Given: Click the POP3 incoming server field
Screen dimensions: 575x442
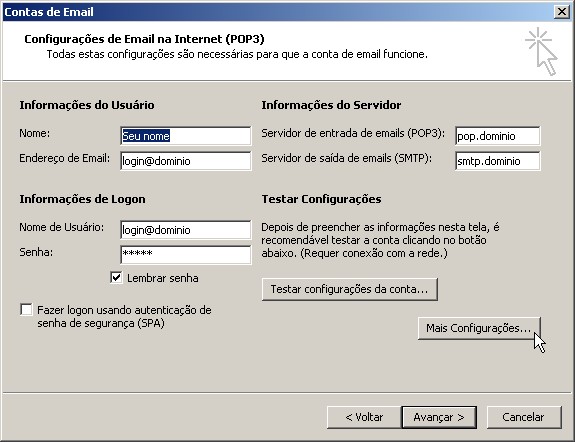Looking at the screenshot, I should point(498,136).
